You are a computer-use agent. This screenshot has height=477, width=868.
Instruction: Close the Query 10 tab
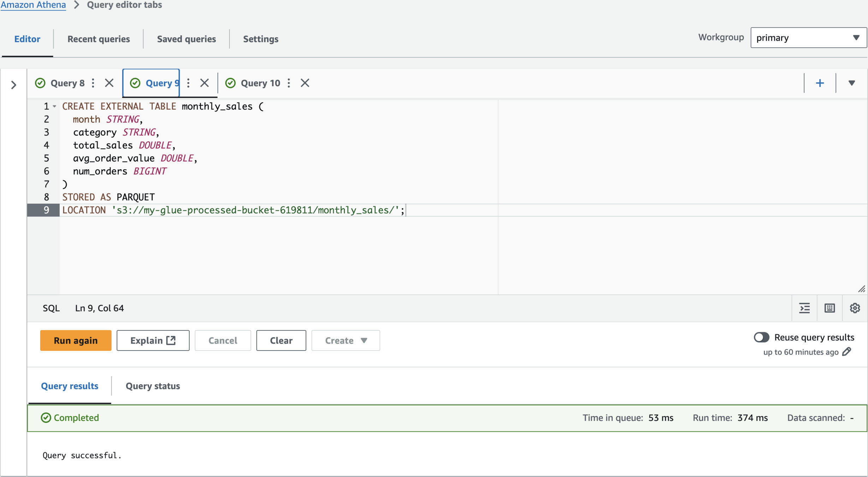pyautogui.click(x=305, y=83)
